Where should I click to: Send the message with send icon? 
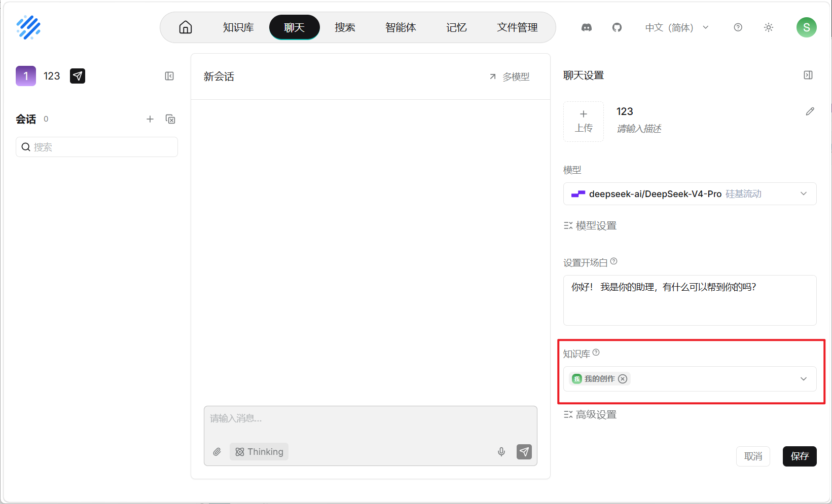pos(524,452)
